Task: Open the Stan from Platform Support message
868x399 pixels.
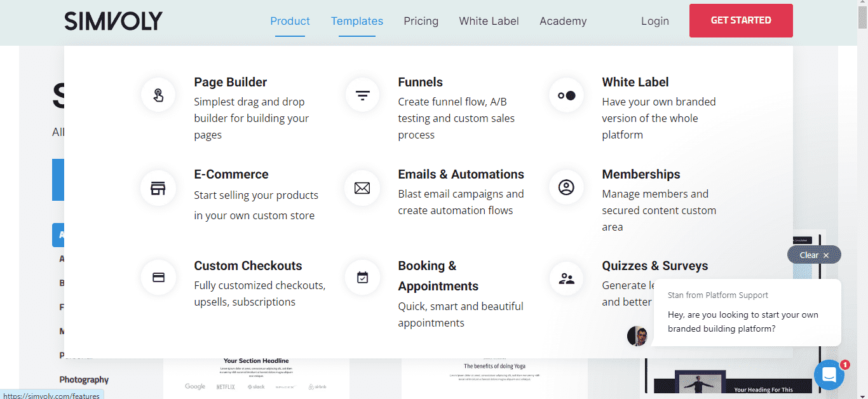Action: coord(747,313)
